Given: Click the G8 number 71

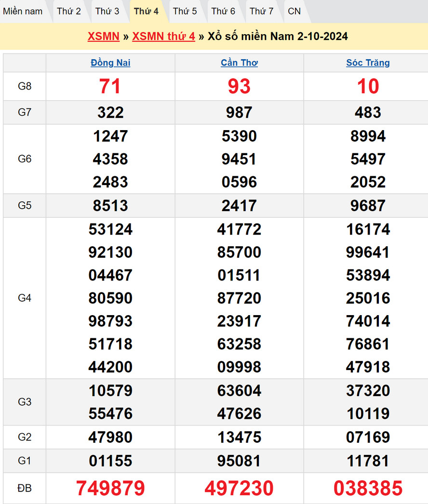Looking at the screenshot, I should coord(110,86).
